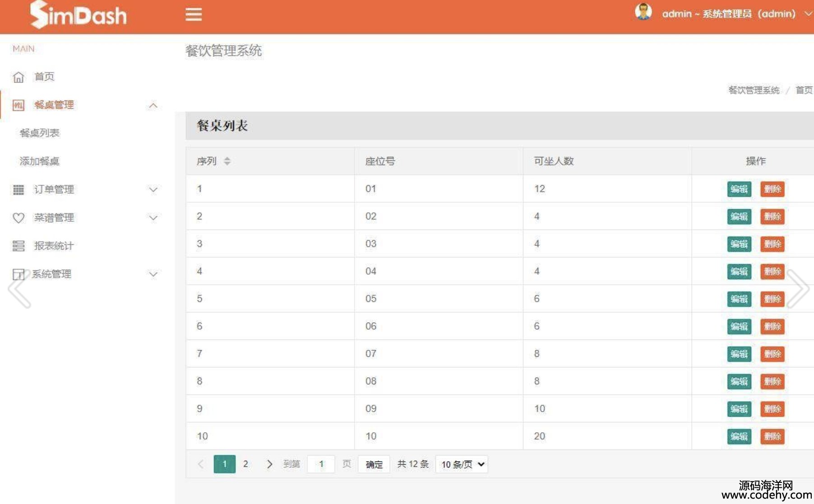The image size is (814, 504).
Task: Click the 餐桌管理 table icon in sidebar
Action: [18, 105]
